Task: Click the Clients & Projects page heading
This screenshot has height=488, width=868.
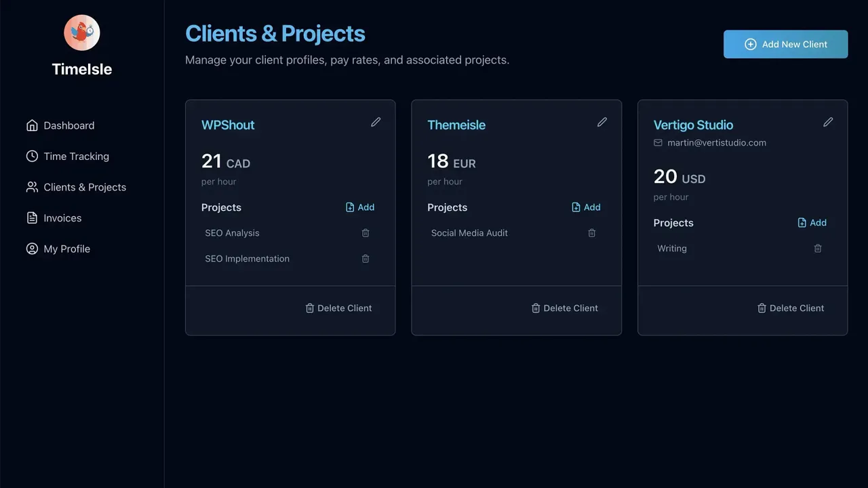Action: [275, 33]
